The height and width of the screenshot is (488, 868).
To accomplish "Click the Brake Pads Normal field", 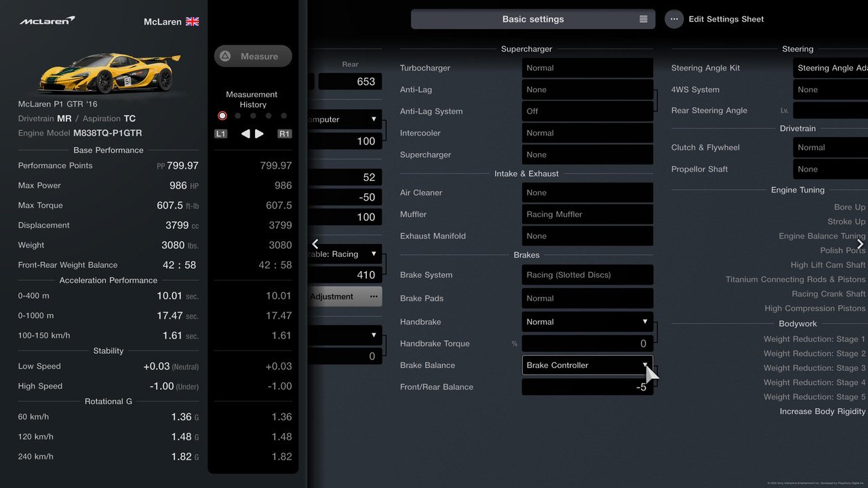I will [x=587, y=298].
